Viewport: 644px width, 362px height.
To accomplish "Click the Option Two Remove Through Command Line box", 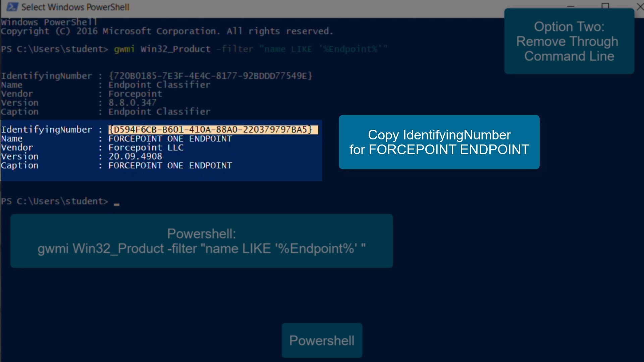I will [569, 41].
